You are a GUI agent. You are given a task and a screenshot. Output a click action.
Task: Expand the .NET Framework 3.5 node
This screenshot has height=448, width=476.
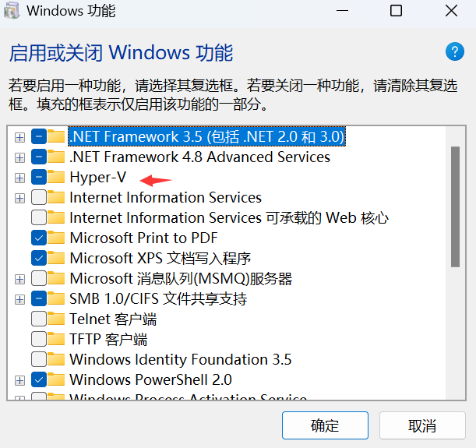(19, 137)
